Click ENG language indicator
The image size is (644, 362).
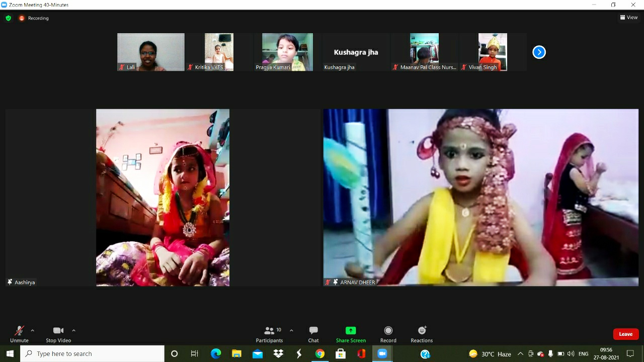[584, 354]
